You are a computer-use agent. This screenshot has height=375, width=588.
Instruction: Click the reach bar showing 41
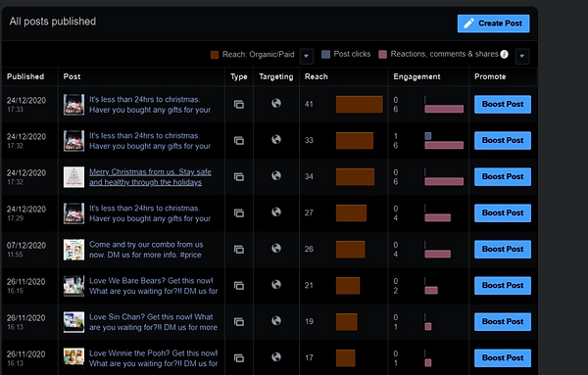click(x=360, y=104)
